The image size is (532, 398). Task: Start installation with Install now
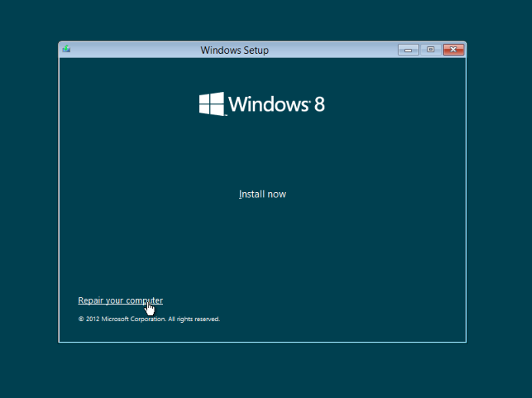coord(262,194)
